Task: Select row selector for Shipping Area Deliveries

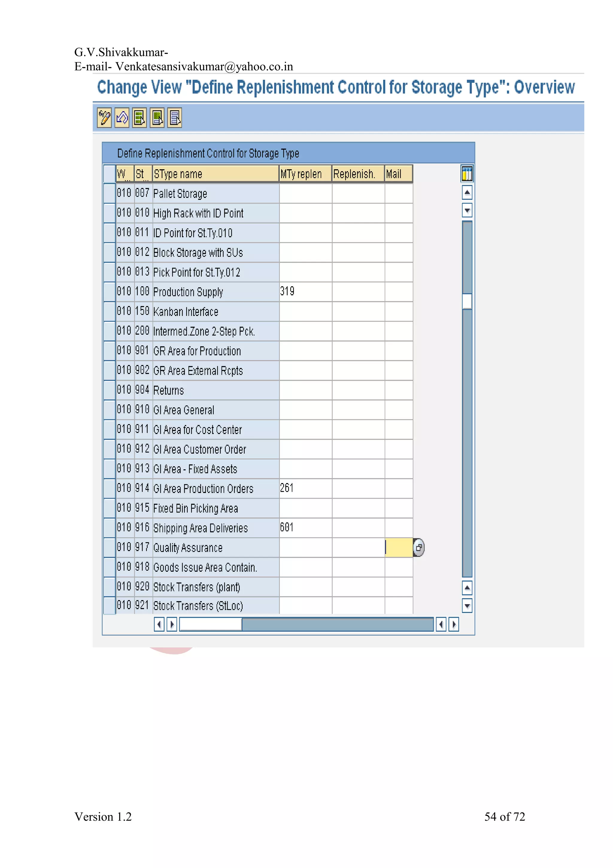Action: click(x=110, y=528)
